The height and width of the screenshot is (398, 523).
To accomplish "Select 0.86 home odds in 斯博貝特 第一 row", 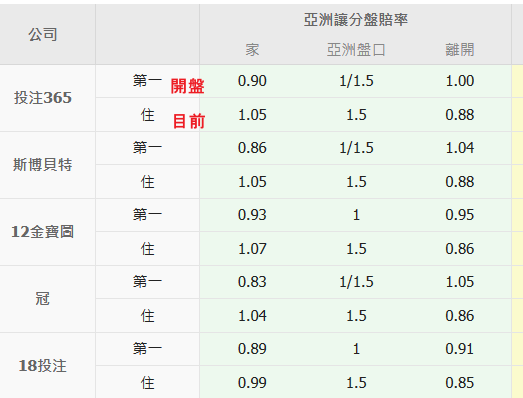I will 252,148.
